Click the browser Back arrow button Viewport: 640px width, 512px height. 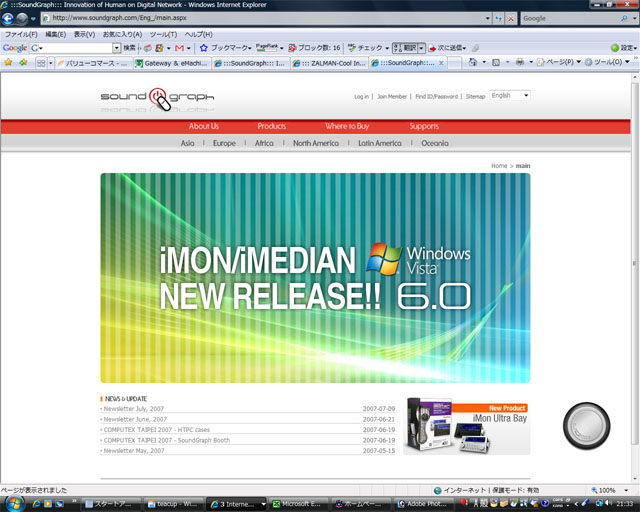click(x=8, y=18)
